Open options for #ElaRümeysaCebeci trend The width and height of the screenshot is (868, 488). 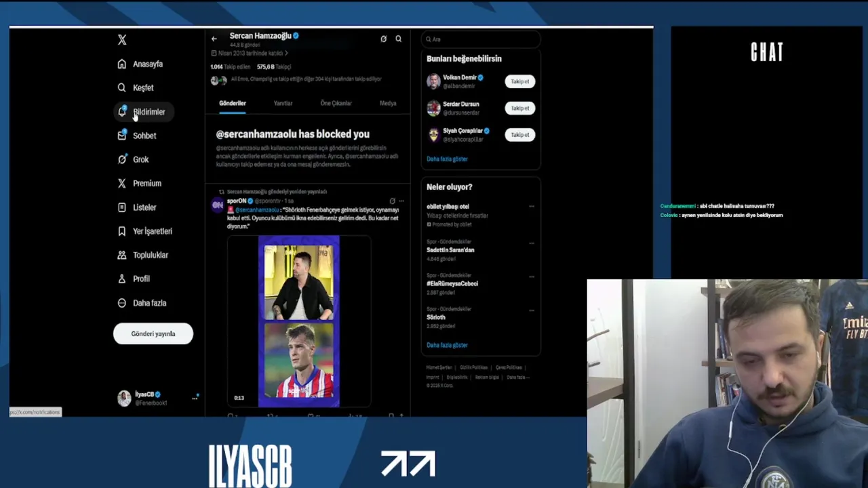(x=532, y=277)
